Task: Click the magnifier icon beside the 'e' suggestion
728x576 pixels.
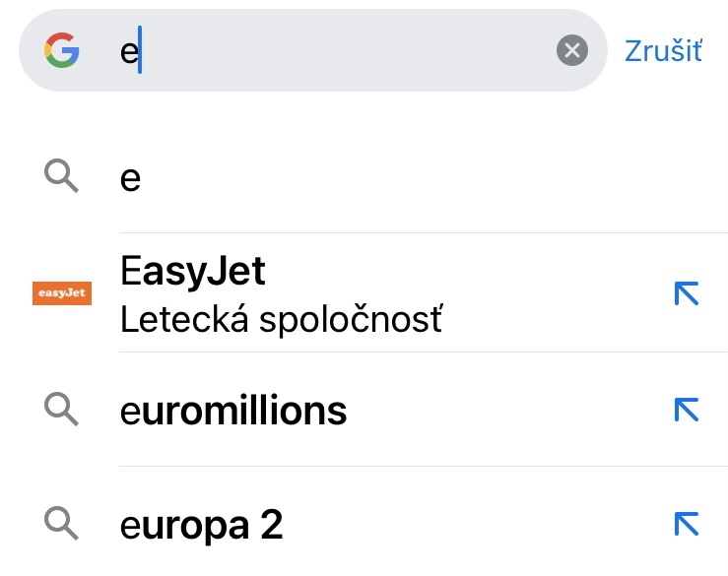Action: 61,177
